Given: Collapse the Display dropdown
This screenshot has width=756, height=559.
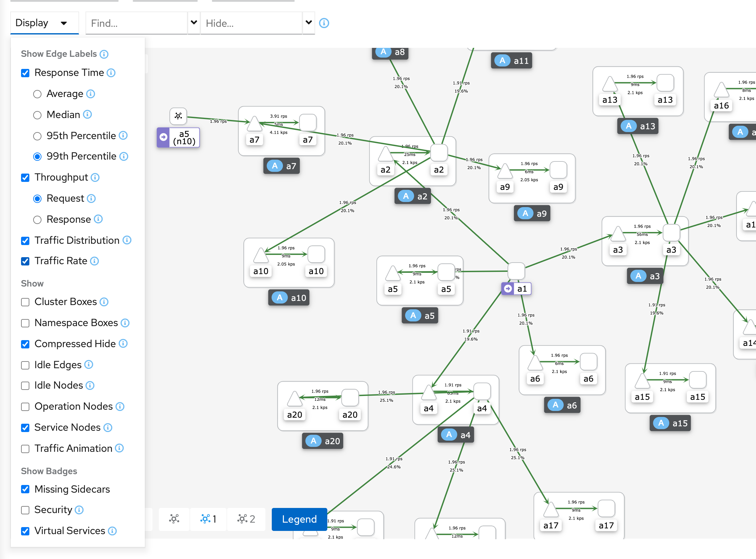Looking at the screenshot, I should point(45,23).
